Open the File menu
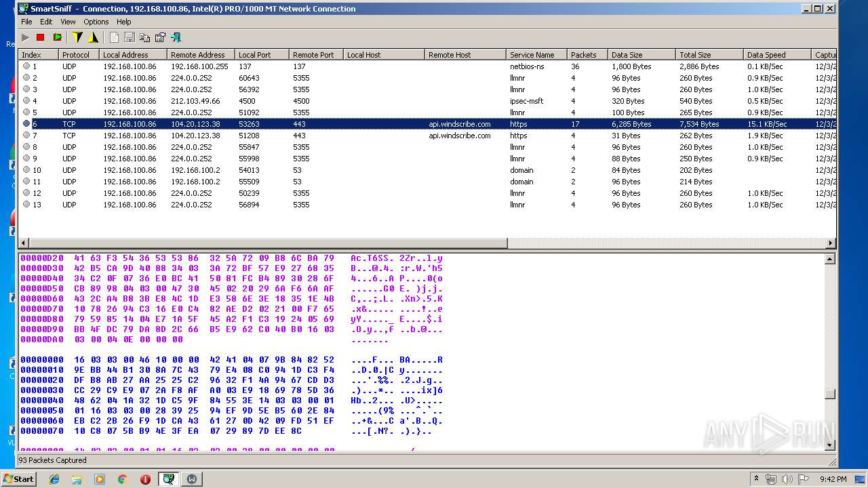 pos(26,22)
